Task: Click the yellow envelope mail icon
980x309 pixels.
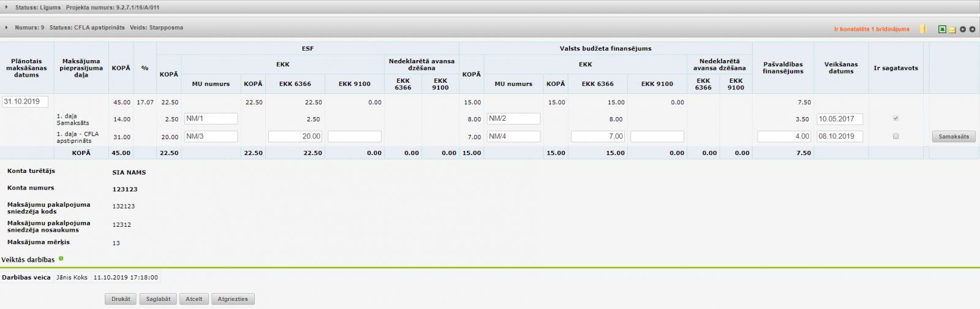Action: coord(952,29)
